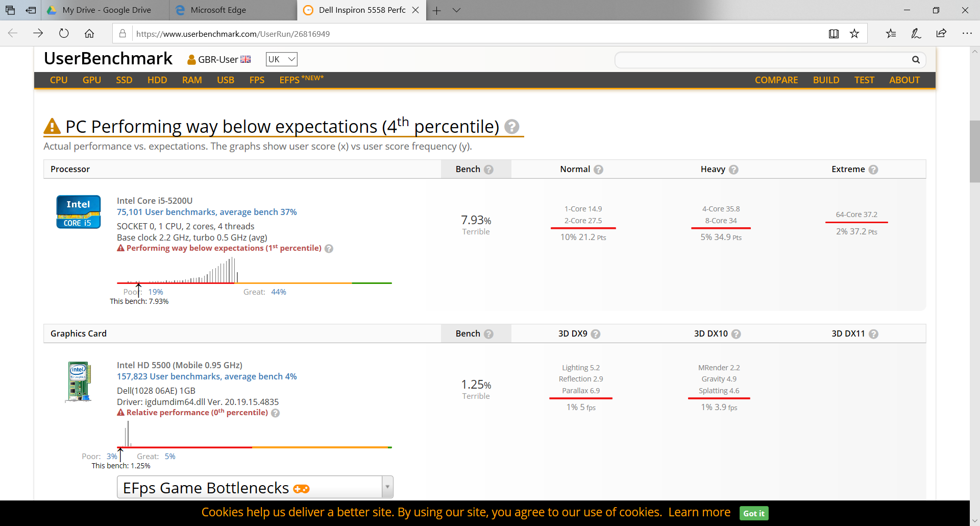Click the search magnifier icon
Image resolution: width=980 pixels, height=526 pixels.
click(x=916, y=60)
